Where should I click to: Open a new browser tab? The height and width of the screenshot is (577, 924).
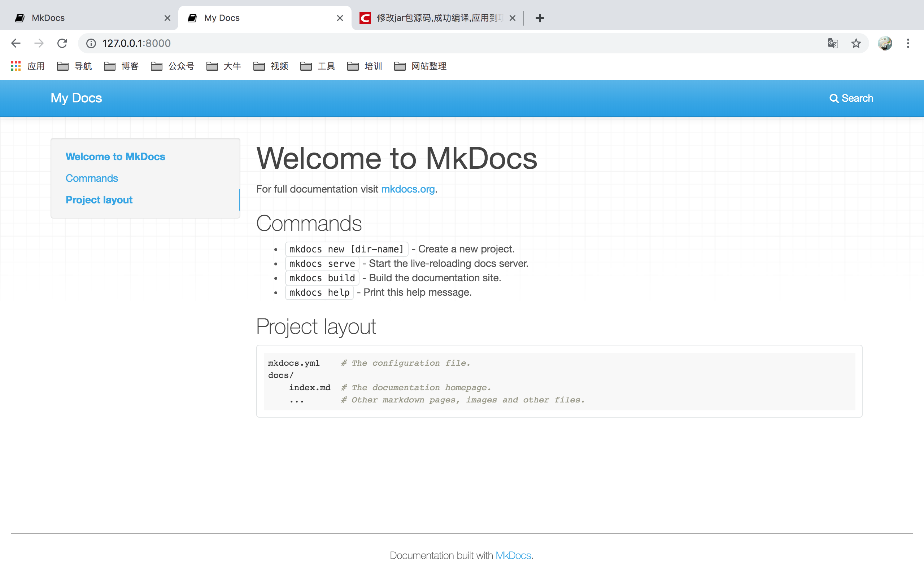point(540,18)
